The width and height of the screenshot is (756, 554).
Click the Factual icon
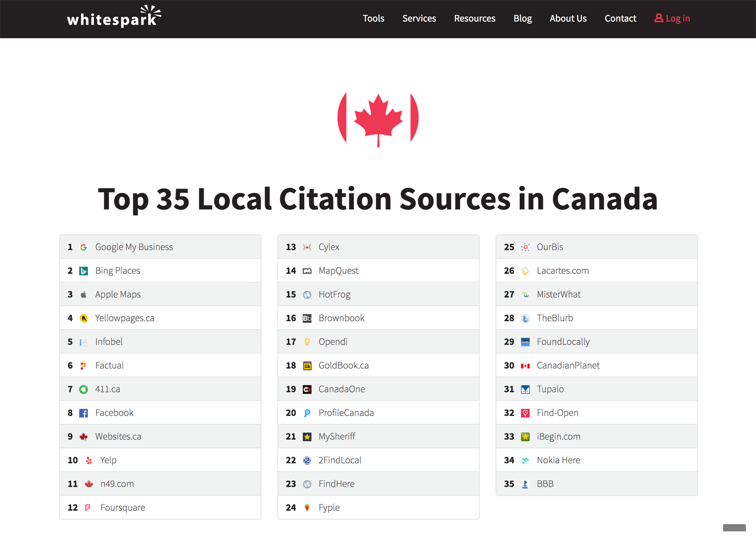[x=84, y=366]
